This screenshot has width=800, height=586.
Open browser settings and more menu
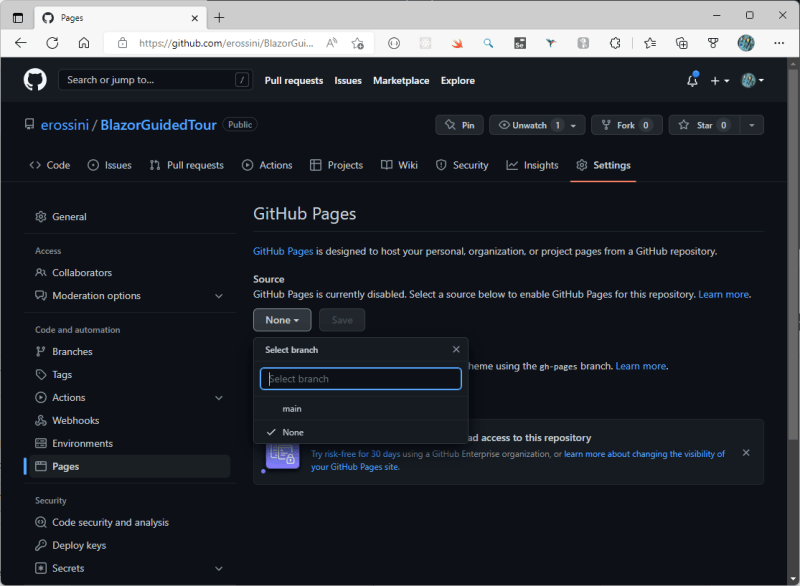[779, 43]
